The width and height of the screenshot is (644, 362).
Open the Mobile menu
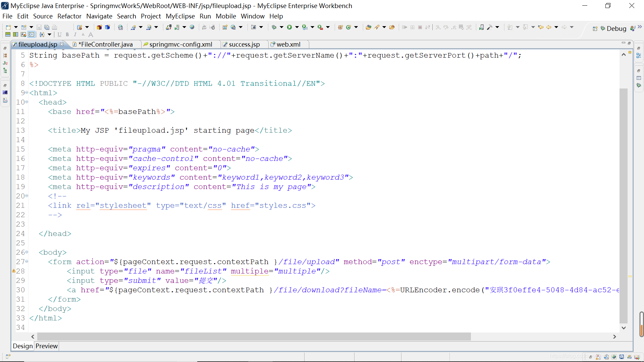226,16
